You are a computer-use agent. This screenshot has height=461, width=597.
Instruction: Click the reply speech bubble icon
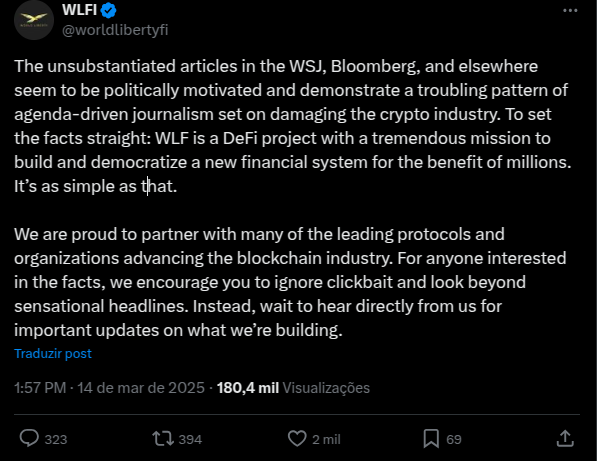coord(29,439)
